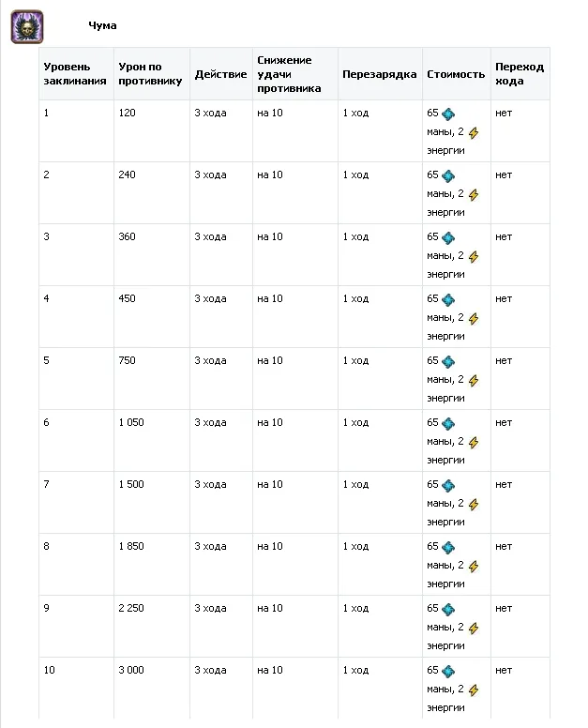Click the energy lightning icon in level 10 row
The height and width of the screenshot is (728, 588).
tap(474, 690)
